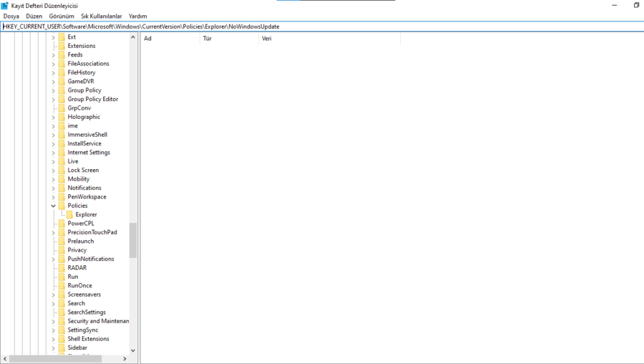Screen dimensions: 644x364
Task: Expand the Notifications key
Action: click(54, 188)
